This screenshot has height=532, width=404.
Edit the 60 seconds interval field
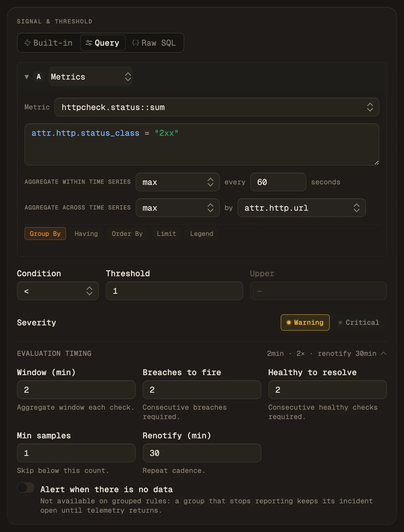[278, 182]
